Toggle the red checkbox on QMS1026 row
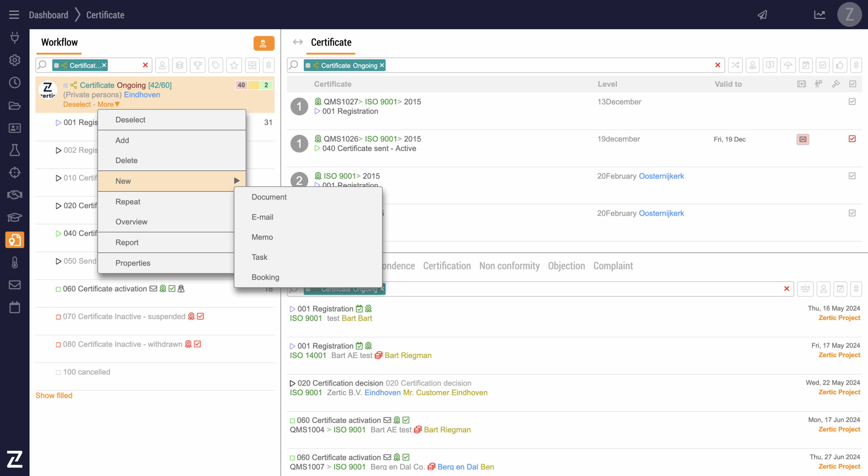 tap(852, 139)
